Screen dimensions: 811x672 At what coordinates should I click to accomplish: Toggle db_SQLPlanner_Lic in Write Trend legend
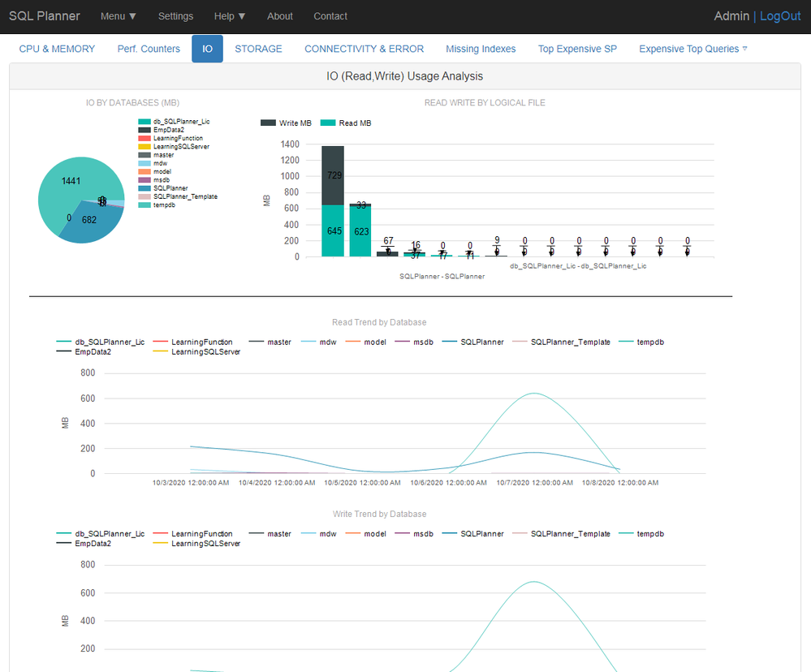click(101, 533)
